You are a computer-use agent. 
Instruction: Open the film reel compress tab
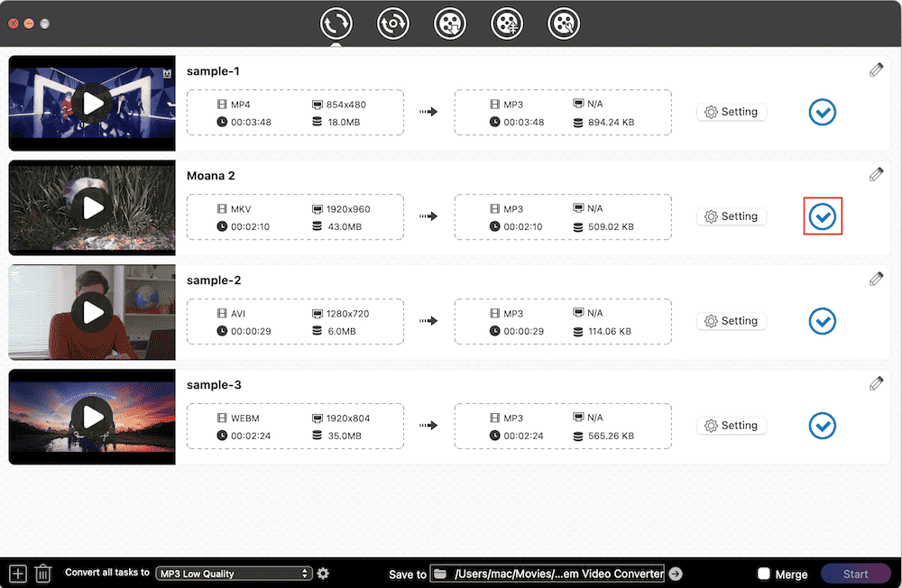tap(507, 23)
